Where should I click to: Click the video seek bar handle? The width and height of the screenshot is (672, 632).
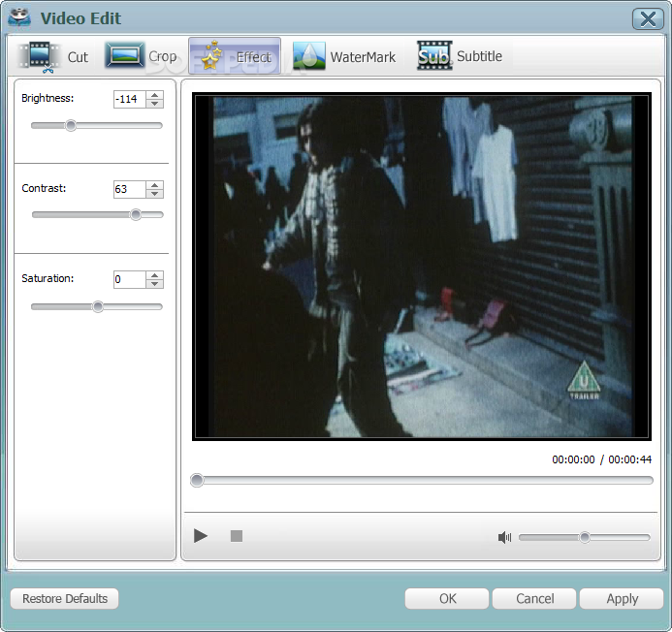(x=197, y=481)
